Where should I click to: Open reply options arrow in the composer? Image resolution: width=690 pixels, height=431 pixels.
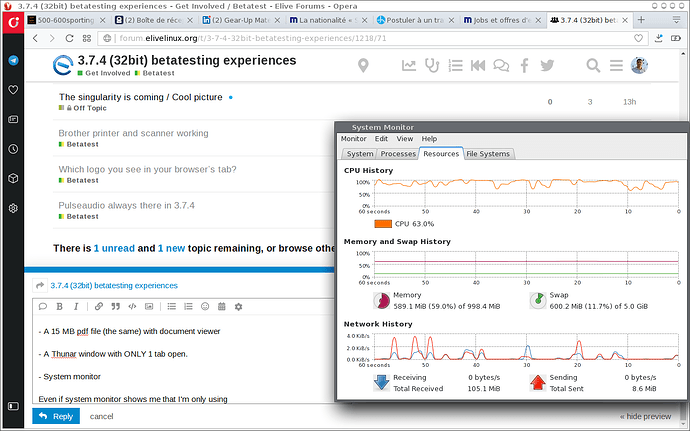click(40, 285)
